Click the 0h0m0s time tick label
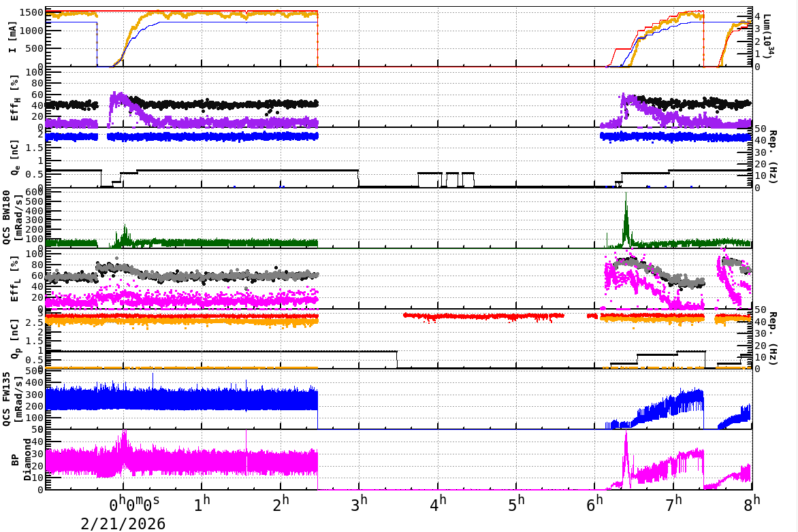This screenshot has height=532, width=798. 134,503
